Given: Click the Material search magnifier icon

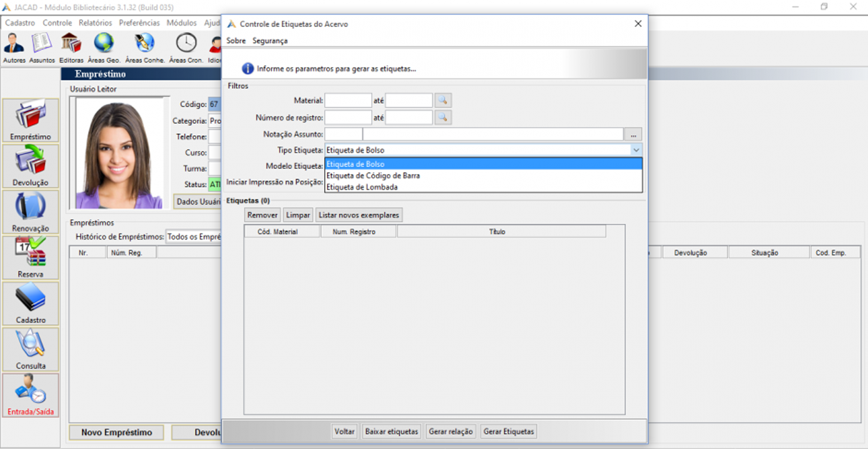Looking at the screenshot, I should (443, 100).
